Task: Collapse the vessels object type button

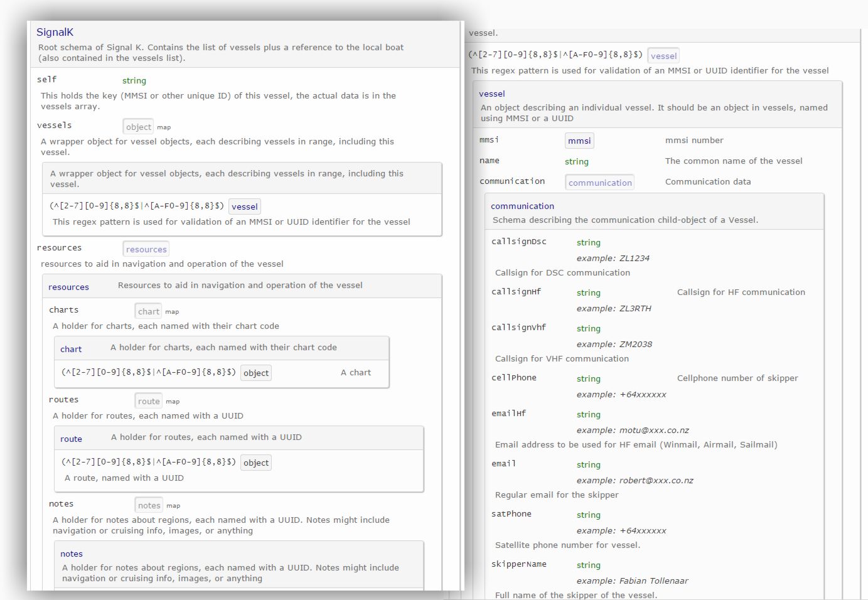Action: (x=138, y=127)
